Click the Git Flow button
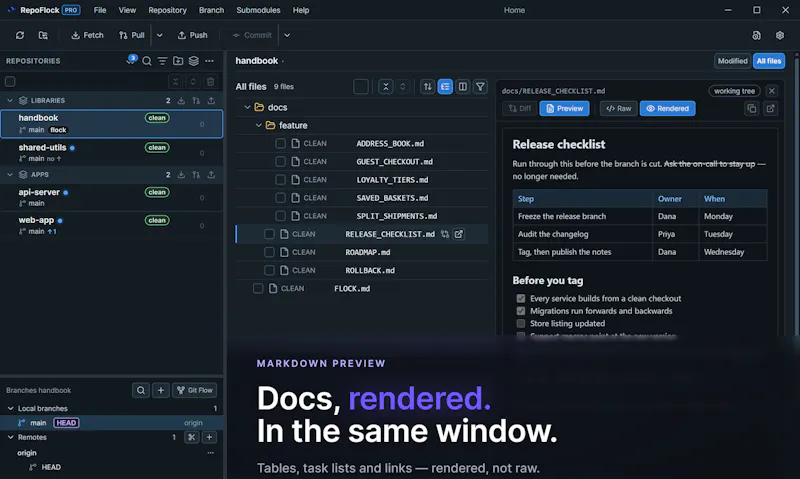Viewport: 800px width, 479px height. pos(194,390)
